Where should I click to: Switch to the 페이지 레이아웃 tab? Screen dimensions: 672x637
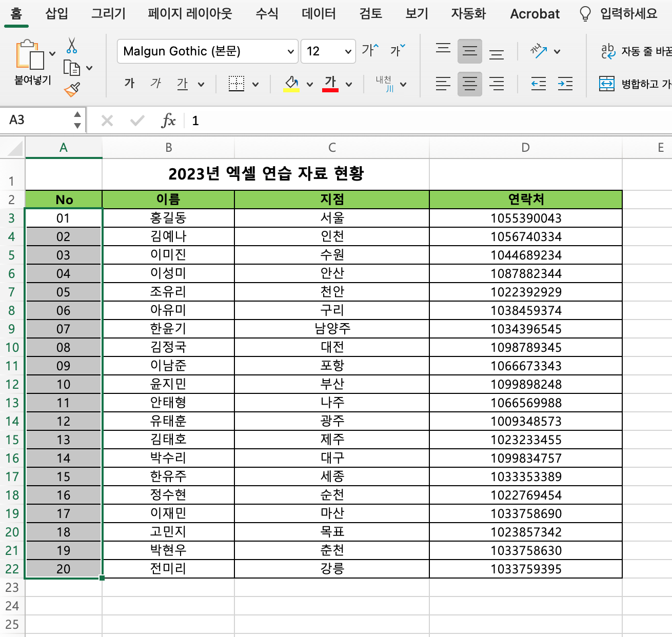coord(190,13)
